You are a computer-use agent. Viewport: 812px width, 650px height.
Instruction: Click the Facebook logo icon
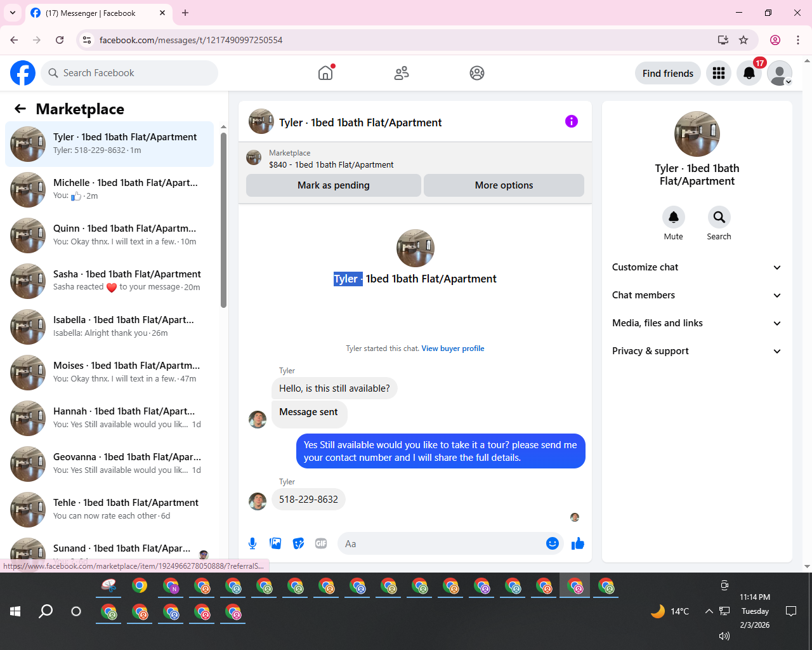[x=23, y=73]
